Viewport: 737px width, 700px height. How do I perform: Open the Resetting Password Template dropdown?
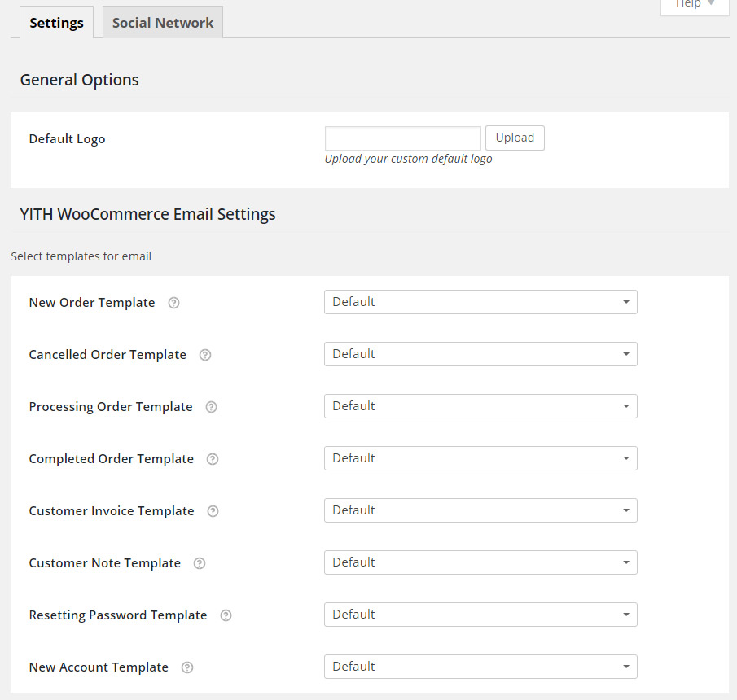click(480, 615)
